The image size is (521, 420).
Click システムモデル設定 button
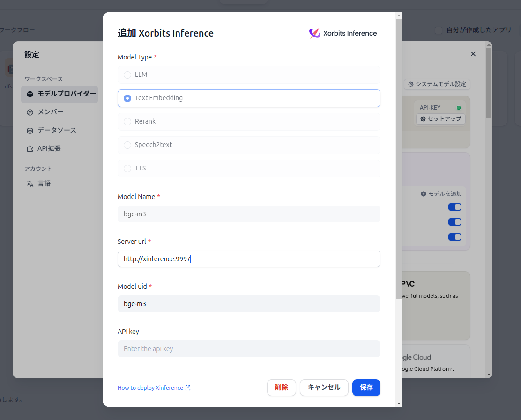click(x=437, y=84)
